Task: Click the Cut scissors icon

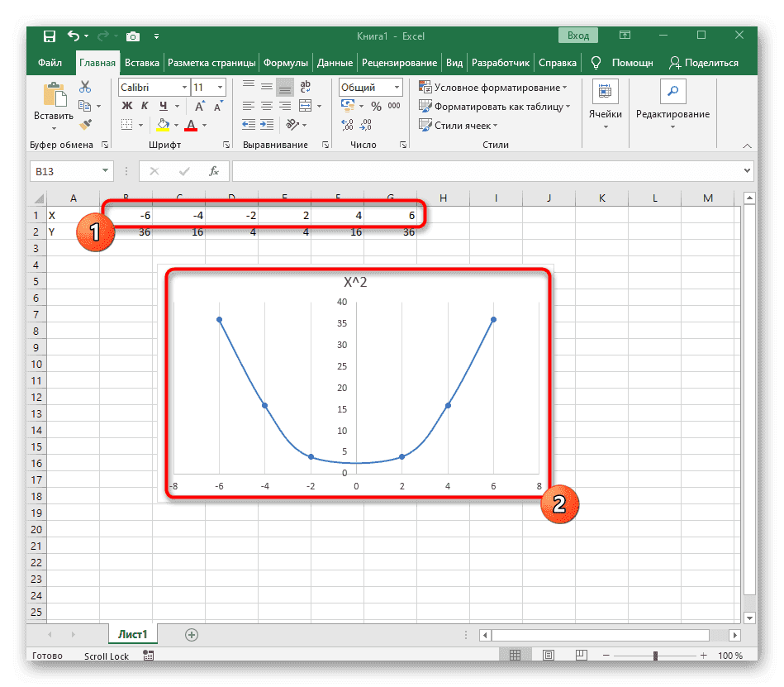Action: (x=85, y=85)
